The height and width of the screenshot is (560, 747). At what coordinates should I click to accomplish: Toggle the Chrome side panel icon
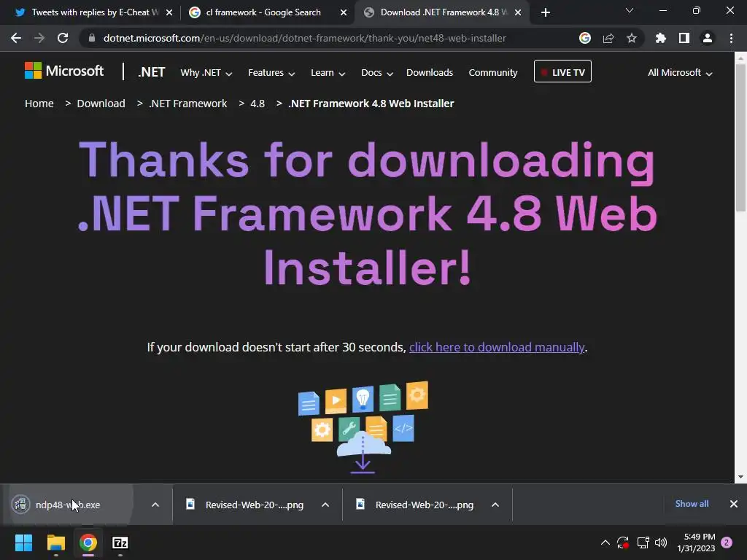[684, 38]
